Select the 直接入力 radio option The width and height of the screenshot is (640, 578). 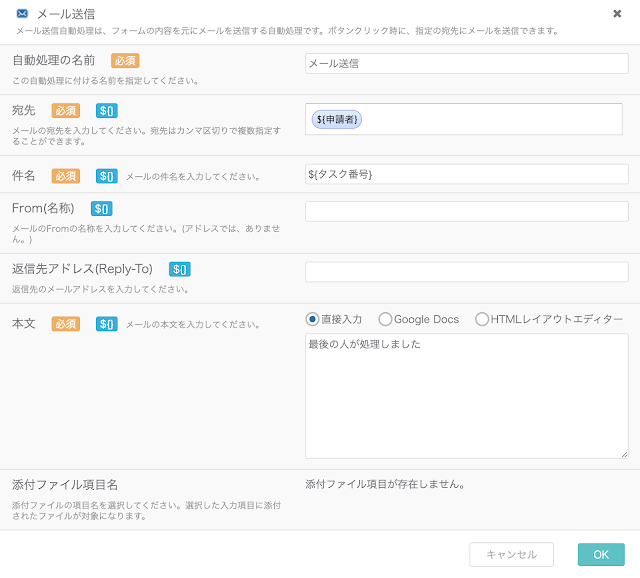pos(312,319)
